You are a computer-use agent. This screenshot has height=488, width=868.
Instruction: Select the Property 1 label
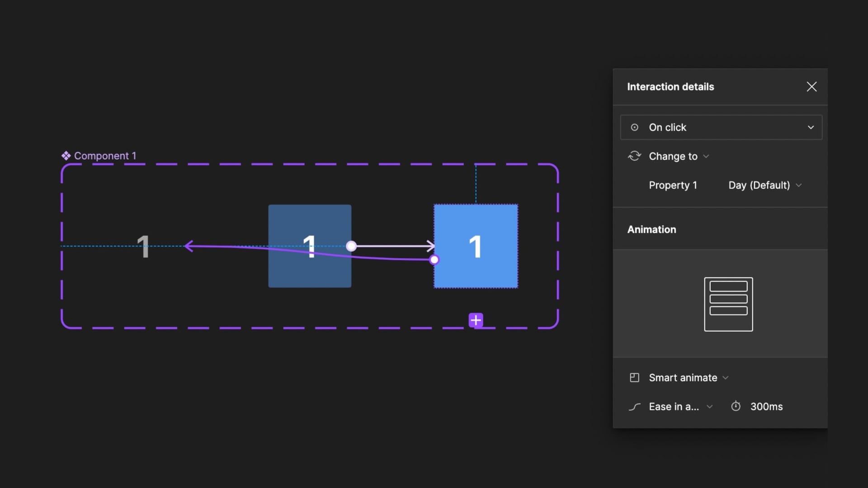pyautogui.click(x=673, y=185)
